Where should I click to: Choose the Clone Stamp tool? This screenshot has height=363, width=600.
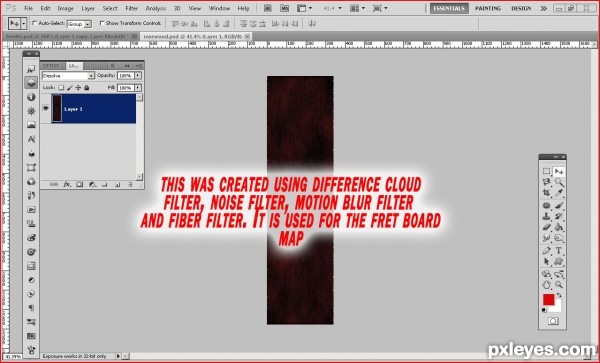(546, 216)
